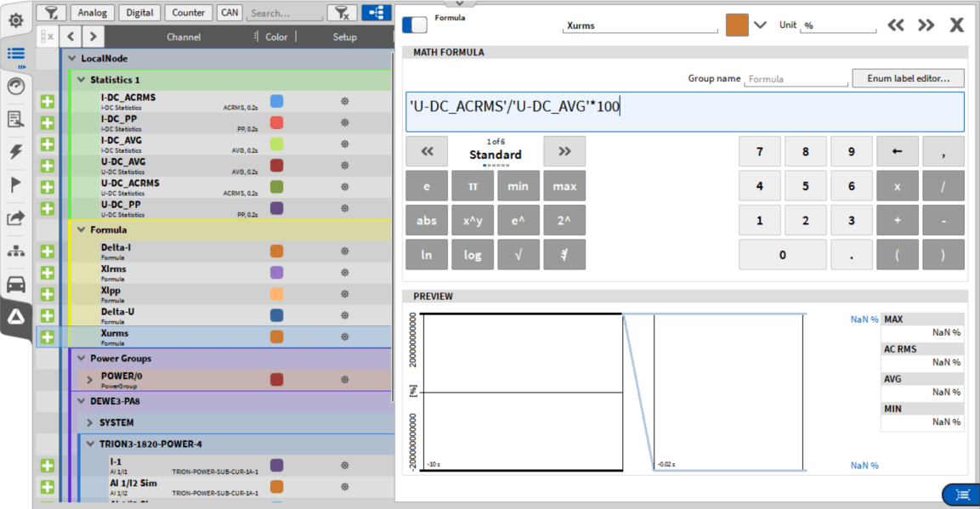Click the clear filter funnel icon
This screenshot has width=980, height=509.
[x=342, y=13]
